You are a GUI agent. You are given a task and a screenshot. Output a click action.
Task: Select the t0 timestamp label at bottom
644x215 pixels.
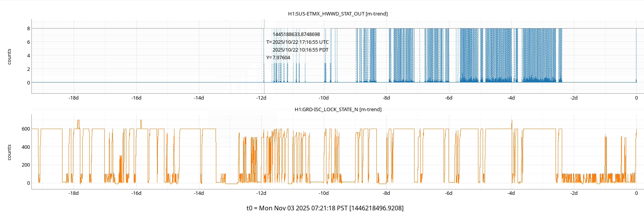(x=325, y=208)
